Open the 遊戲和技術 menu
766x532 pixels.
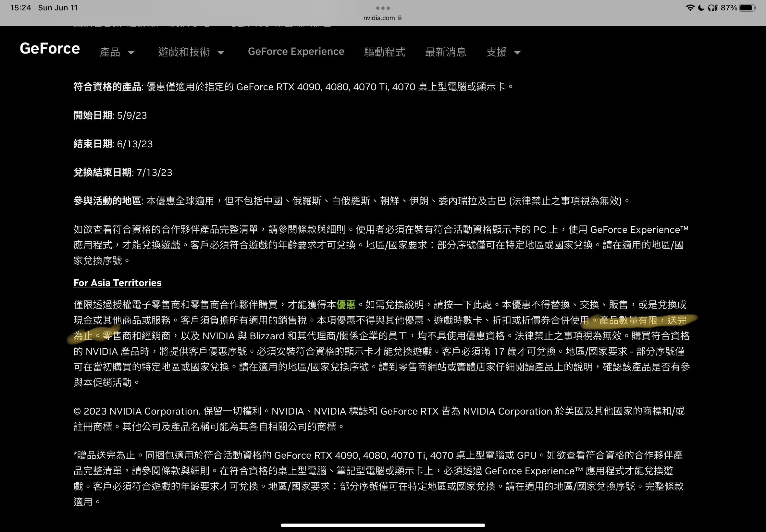click(184, 52)
